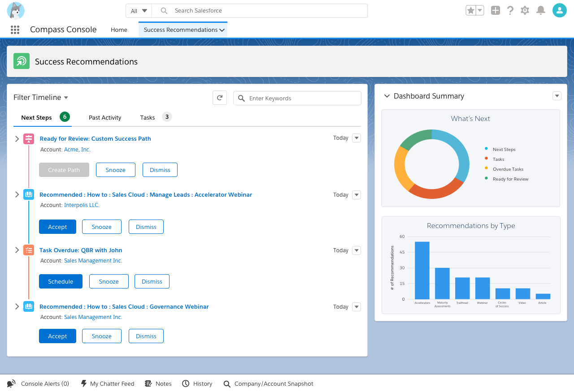Click the Favorites star icon
The height and width of the screenshot is (392, 574).
pyautogui.click(x=470, y=10)
